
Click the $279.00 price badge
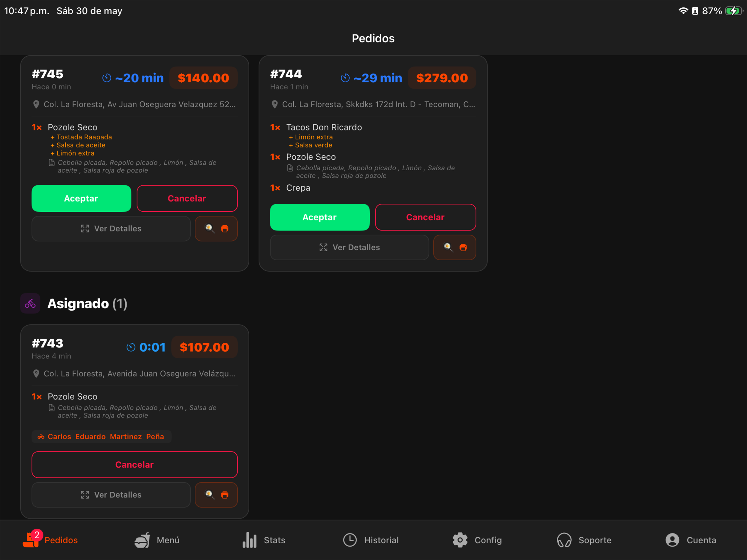(442, 78)
